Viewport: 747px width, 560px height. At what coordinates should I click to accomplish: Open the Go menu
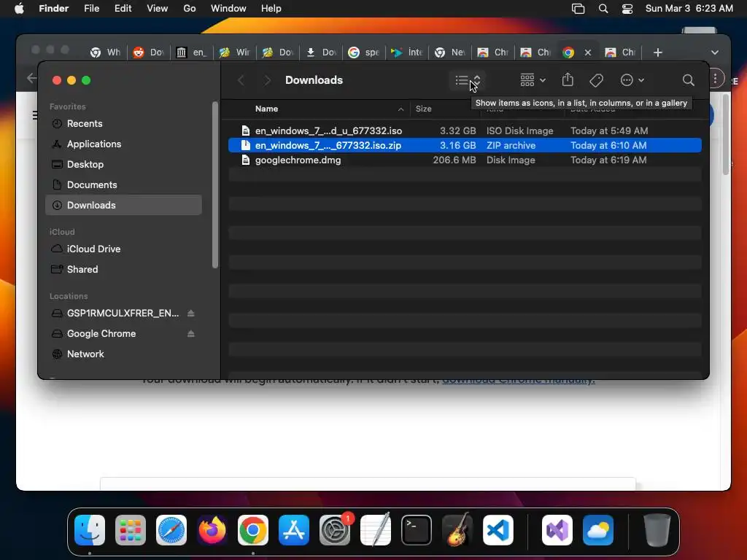pyautogui.click(x=190, y=9)
